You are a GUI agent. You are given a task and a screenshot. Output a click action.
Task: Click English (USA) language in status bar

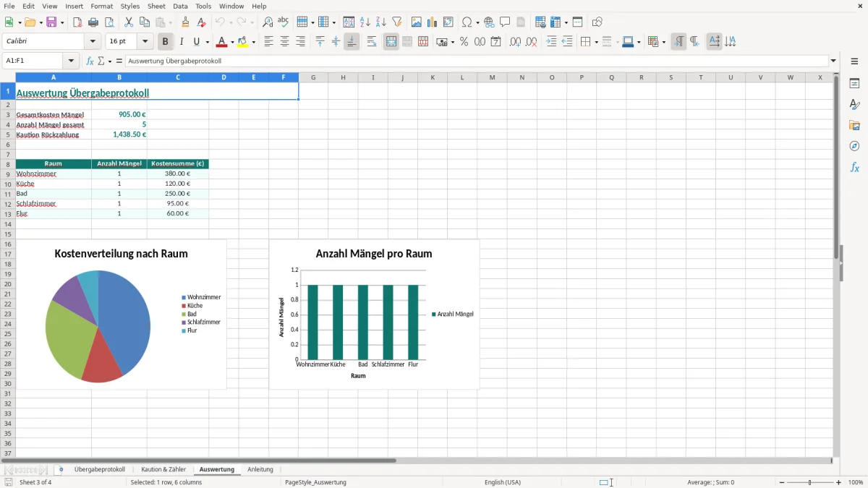tap(502, 482)
